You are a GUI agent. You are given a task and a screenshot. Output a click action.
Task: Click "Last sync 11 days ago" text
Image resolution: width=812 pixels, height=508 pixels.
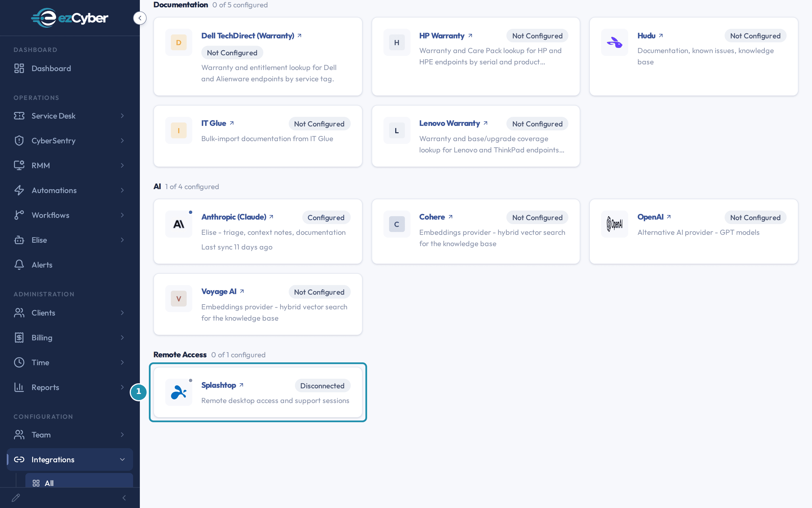237,247
